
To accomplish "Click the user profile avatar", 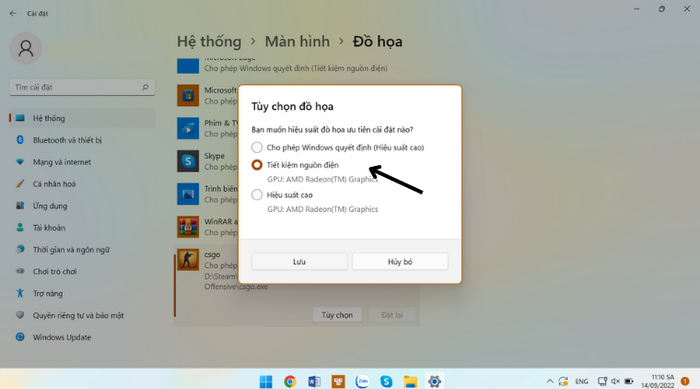I will point(26,48).
